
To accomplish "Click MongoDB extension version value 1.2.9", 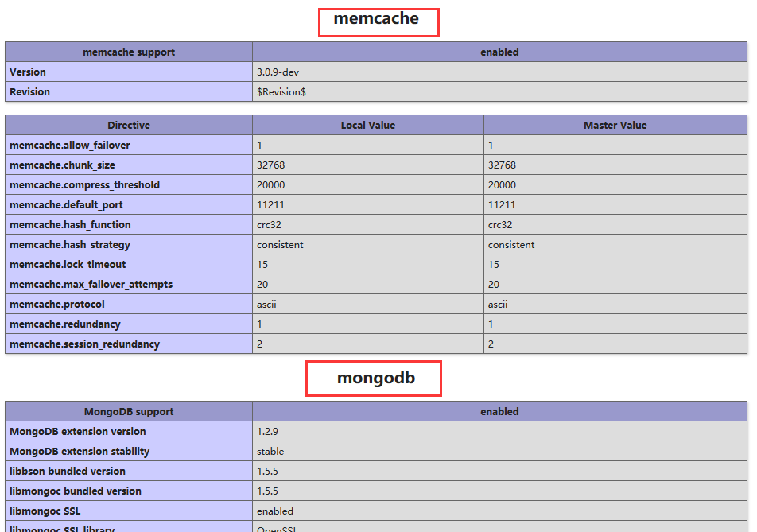I will pos(267,431).
